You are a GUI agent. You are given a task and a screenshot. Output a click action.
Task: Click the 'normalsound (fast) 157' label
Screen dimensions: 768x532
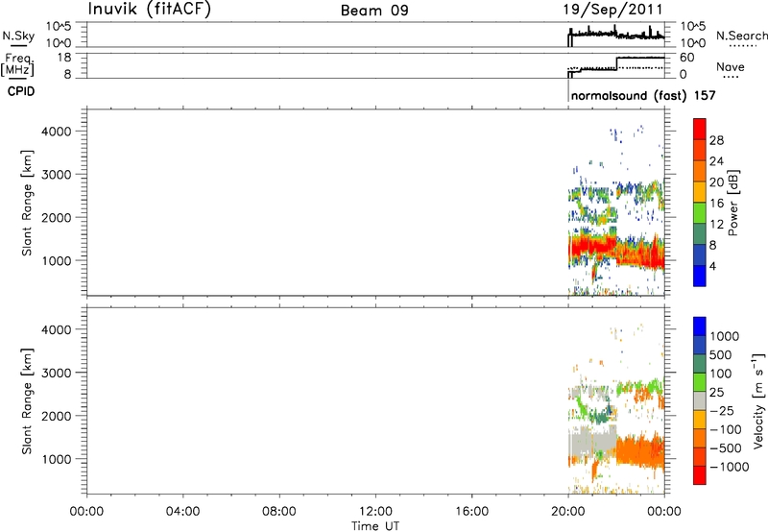click(643, 95)
